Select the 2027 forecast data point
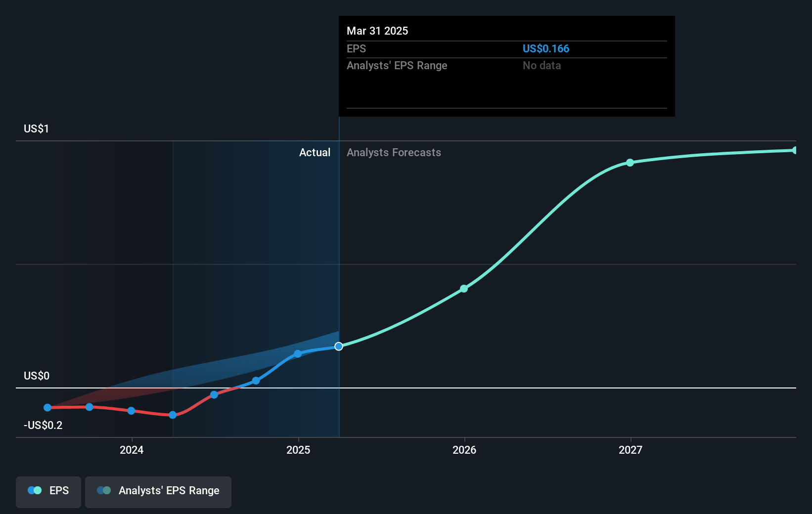The height and width of the screenshot is (514, 812). click(x=630, y=163)
